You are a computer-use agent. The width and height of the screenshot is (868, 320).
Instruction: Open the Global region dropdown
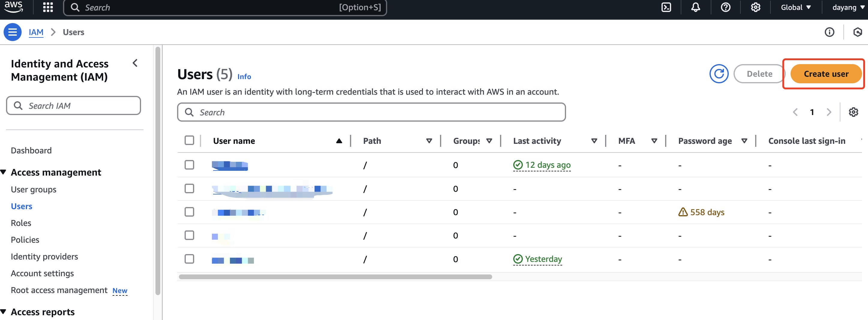click(796, 7)
